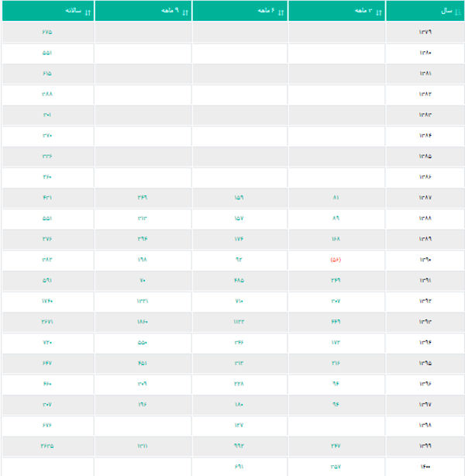Screen dimensions: 465x476
Task: Select year cell ۱۳۸۸
Action: pos(425,218)
